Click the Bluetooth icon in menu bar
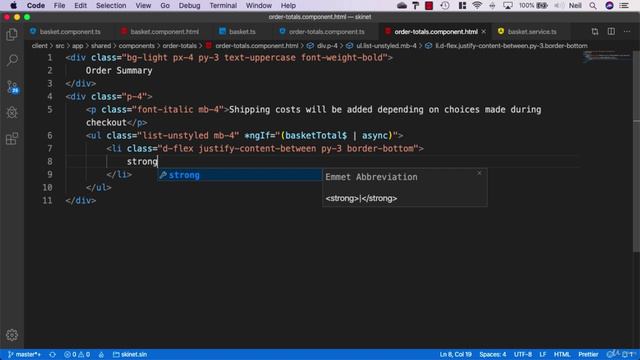 [x=492, y=5]
